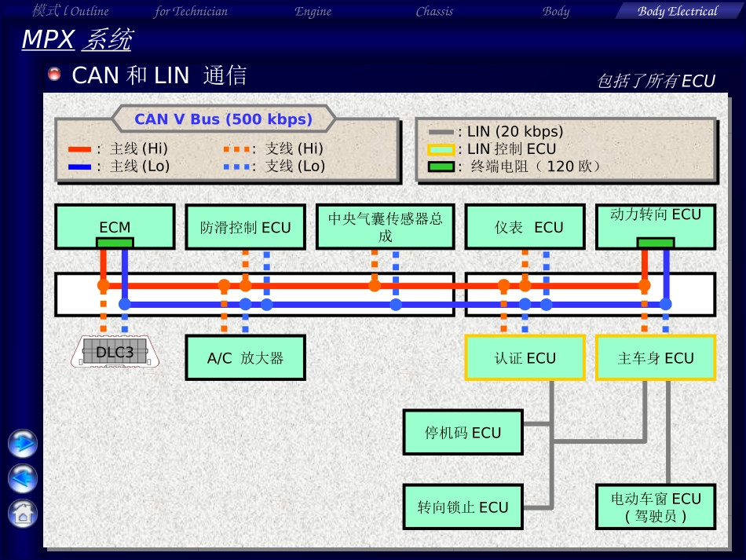Click the orange 主线 (Hi) legend swatch
746x560 pixels.
click(x=80, y=148)
